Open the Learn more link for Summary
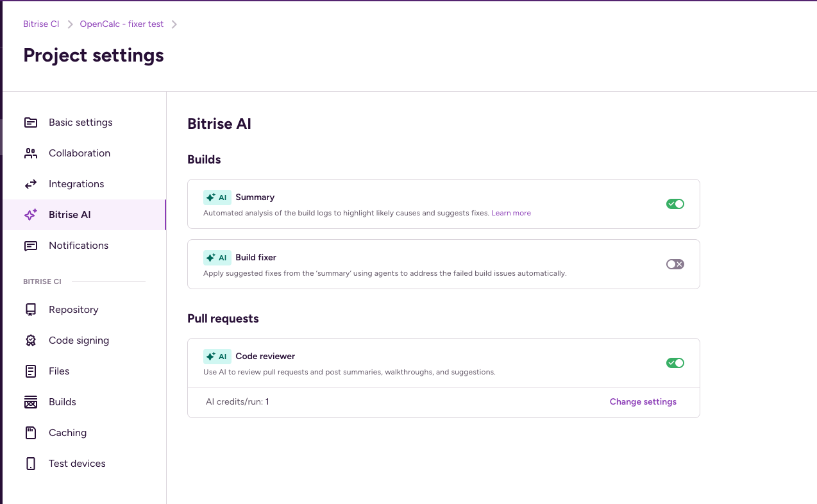Image resolution: width=817 pixels, height=504 pixels. [511, 212]
